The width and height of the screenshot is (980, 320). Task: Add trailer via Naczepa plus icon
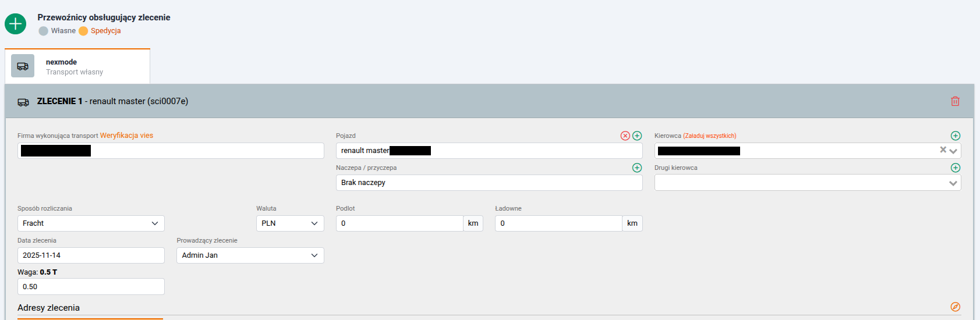637,168
